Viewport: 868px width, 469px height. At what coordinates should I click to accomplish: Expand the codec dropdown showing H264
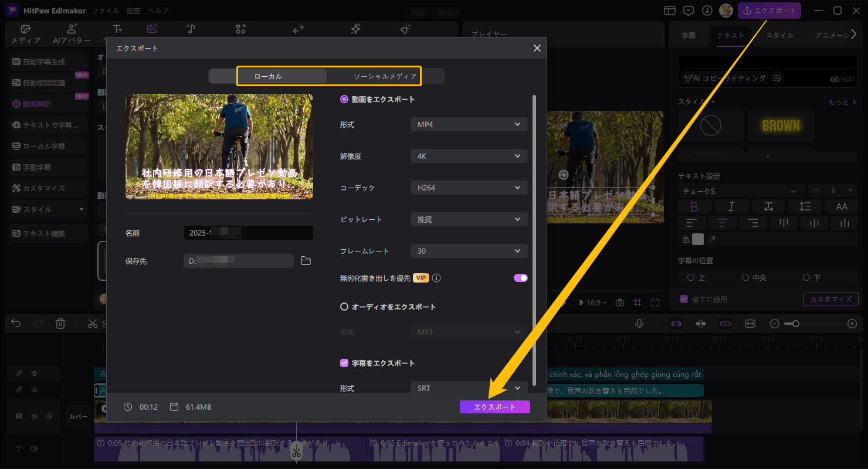(469, 188)
